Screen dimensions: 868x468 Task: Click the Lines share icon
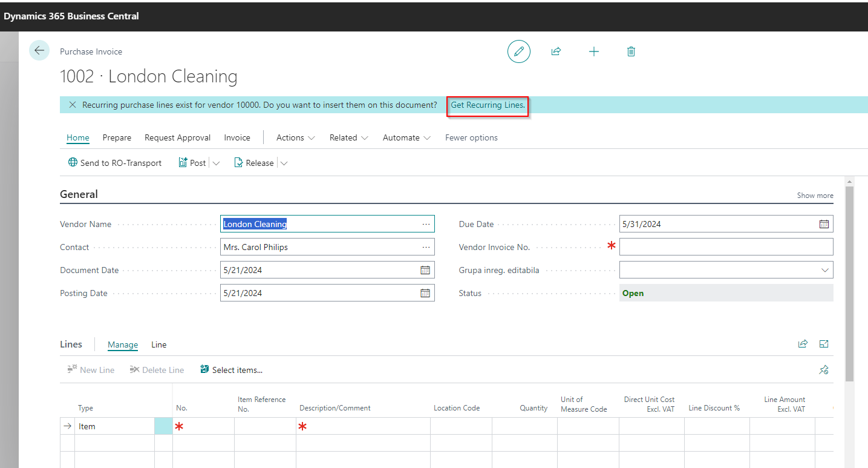(803, 344)
